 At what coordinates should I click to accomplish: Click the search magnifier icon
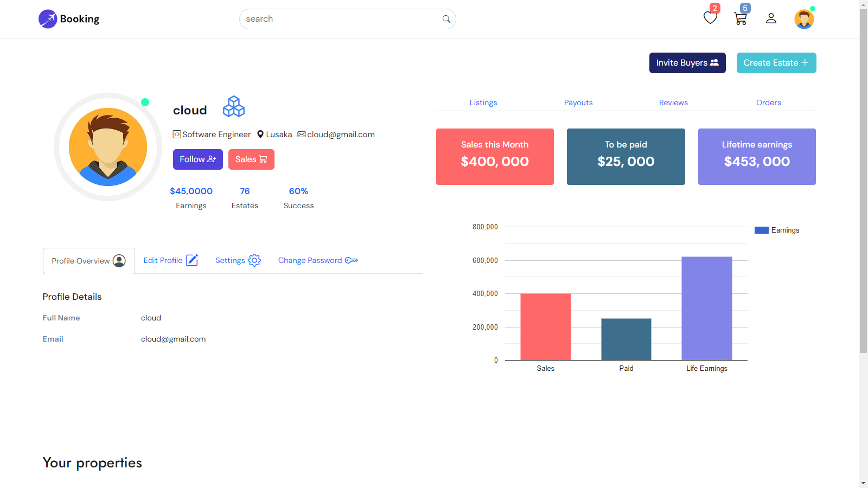click(446, 18)
